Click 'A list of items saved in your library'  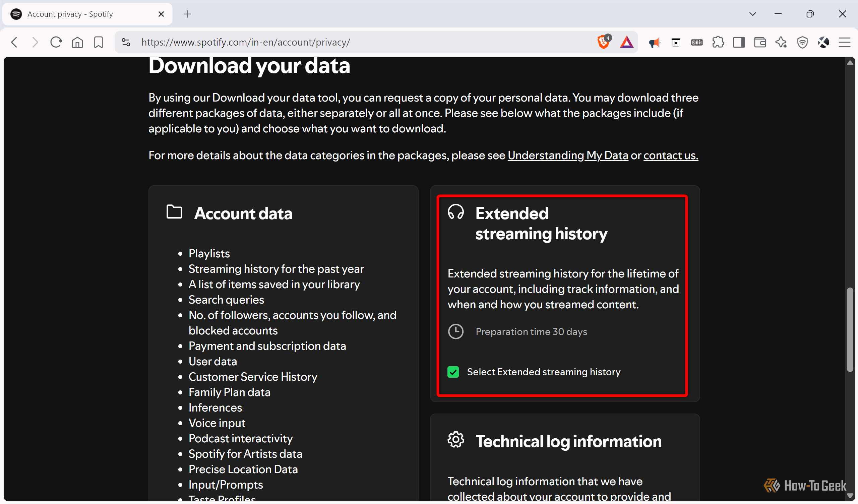click(274, 285)
